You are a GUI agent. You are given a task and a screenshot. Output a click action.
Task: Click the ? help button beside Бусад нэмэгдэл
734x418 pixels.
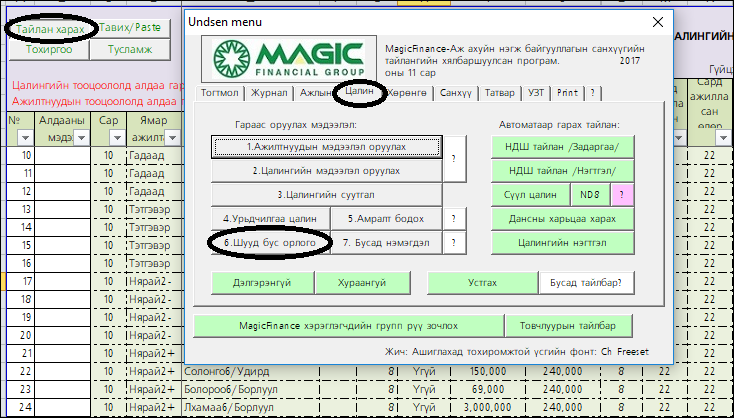454,242
